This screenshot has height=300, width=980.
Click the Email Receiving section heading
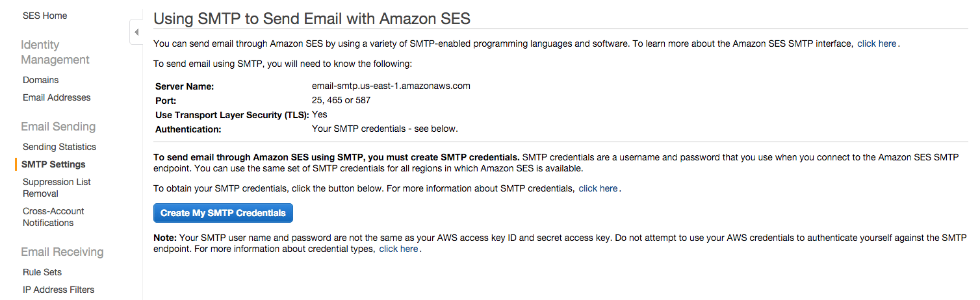pos(62,252)
